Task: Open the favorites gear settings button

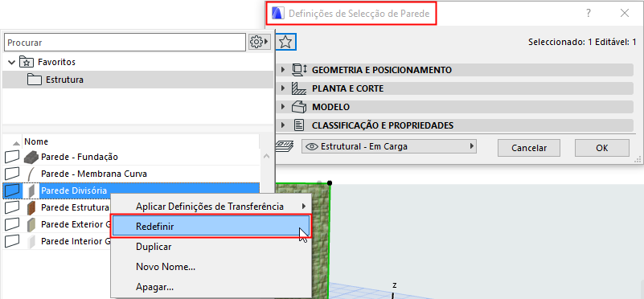Action: [x=260, y=42]
